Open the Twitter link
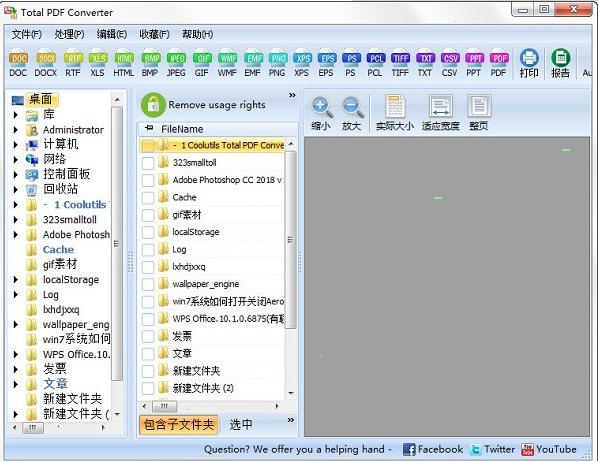This screenshot has width=599, height=461. click(x=492, y=450)
